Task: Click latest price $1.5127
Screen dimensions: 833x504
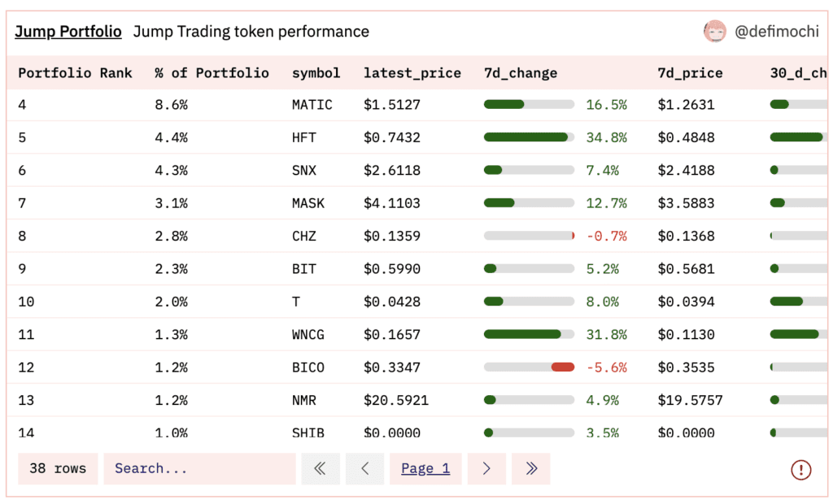Action: (392, 105)
